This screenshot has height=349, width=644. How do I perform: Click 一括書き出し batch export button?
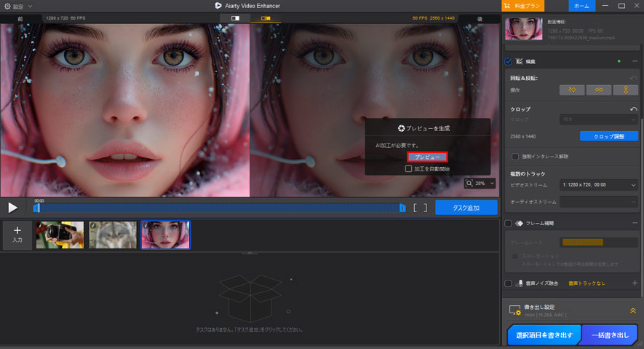(610, 335)
